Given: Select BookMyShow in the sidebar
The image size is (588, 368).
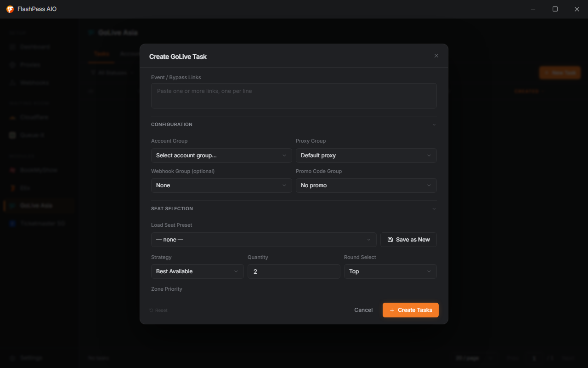Looking at the screenshot, I should tap(40, 170).
